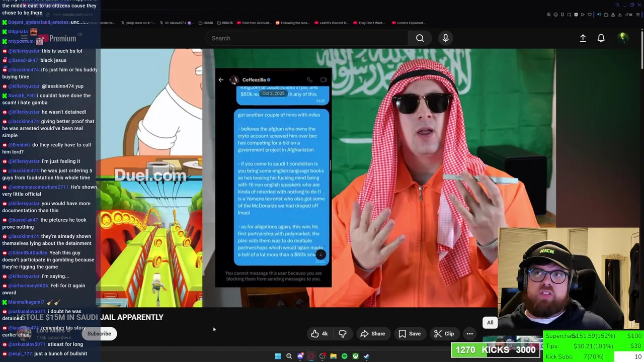Open Discord from the taskbar

[x=300, y=356]
